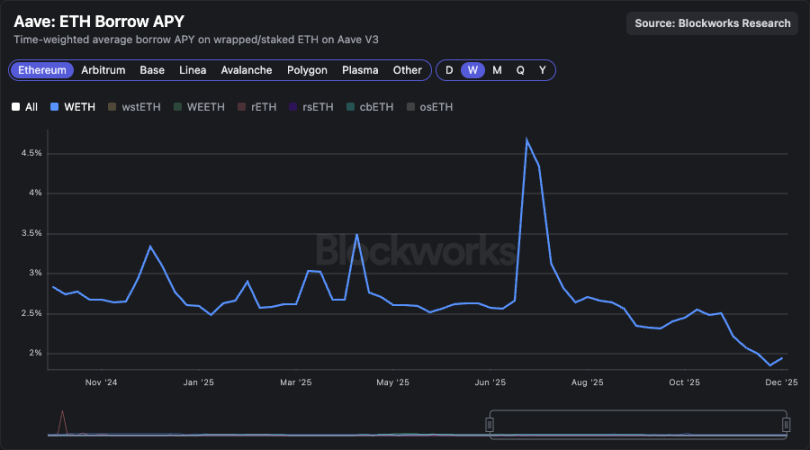Open the Other chains option

pos(407,70)
